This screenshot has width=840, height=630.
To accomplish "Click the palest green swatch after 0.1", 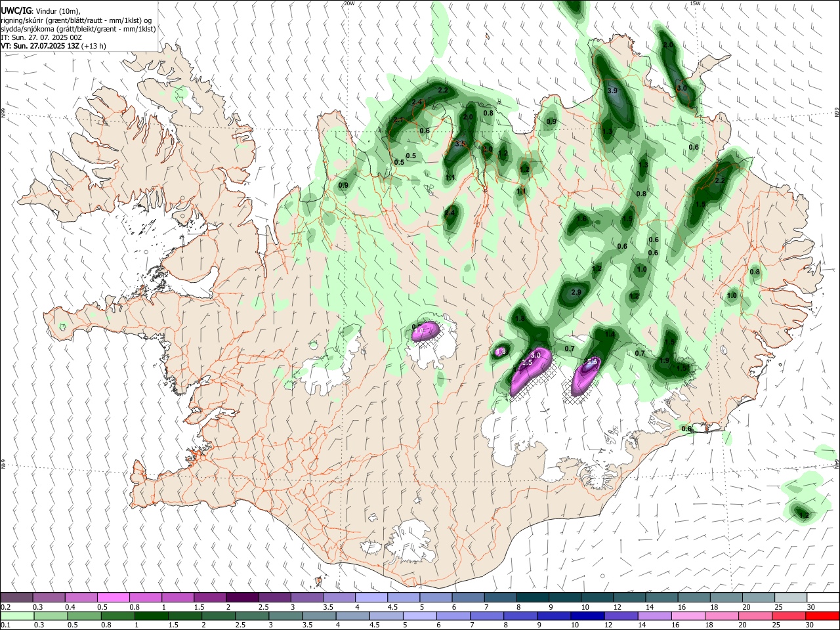I will (17, 616).
